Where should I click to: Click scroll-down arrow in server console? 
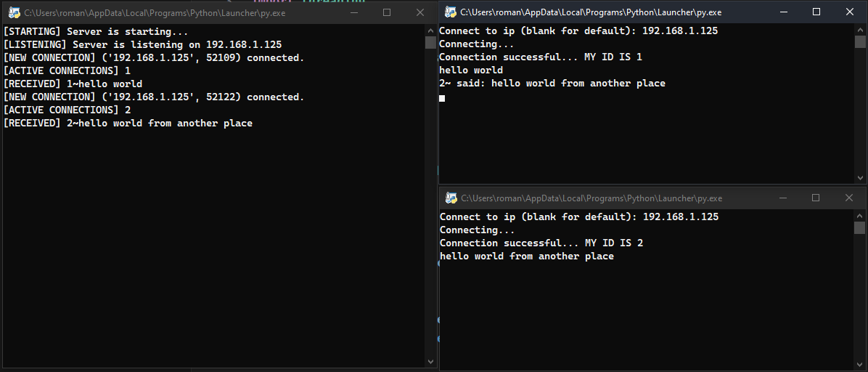pyautogui.click(x=430, y=361)
